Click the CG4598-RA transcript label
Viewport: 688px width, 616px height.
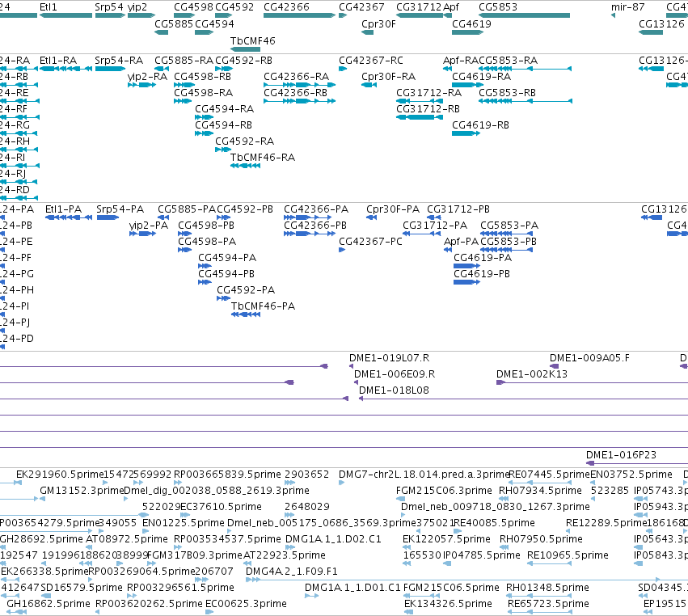[x=203, y=93]
